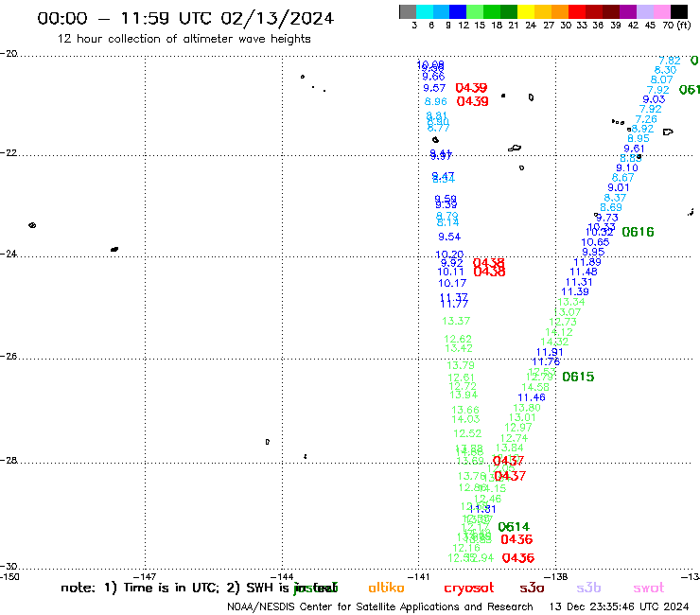Click the latitude axis label '-26'

click(x=9, y=357)
